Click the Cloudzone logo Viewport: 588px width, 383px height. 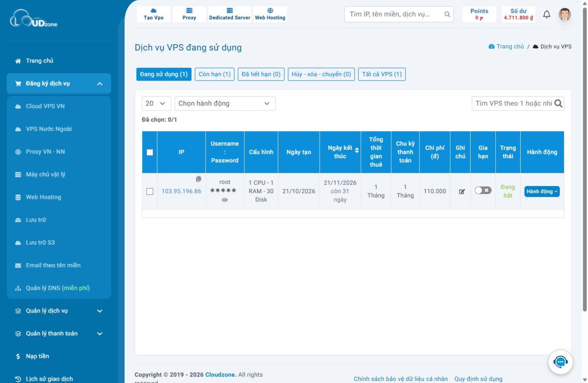tap(33, 18)
